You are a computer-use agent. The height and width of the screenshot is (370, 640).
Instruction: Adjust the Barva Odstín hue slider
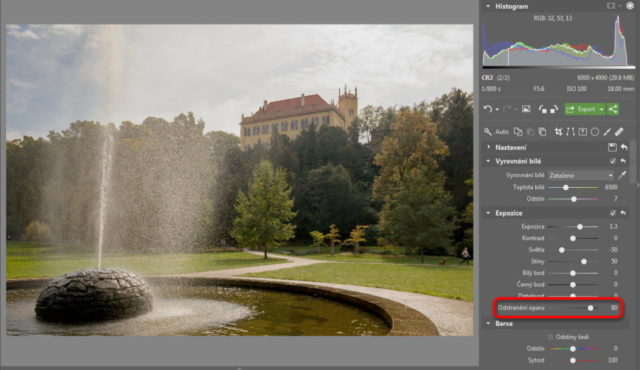click(x=573, y=349)
